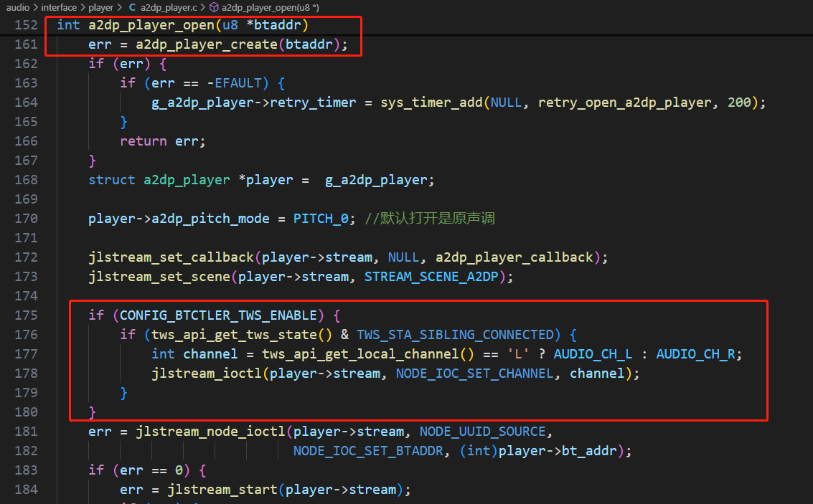Click the 200 timer value literal
The height and width of the screenshot is (504, 813).
(x=739, y=103)
